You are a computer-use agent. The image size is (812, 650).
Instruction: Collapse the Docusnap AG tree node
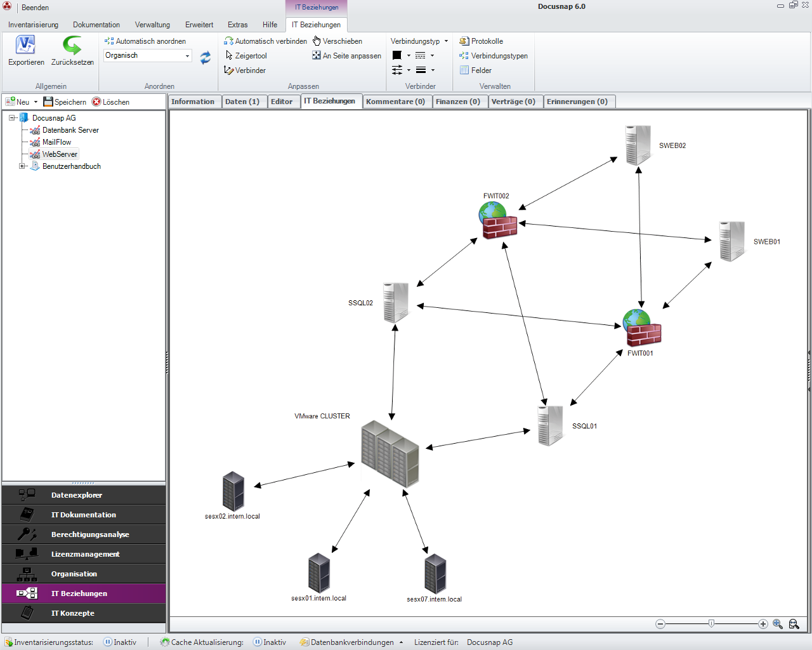point(11,118)
